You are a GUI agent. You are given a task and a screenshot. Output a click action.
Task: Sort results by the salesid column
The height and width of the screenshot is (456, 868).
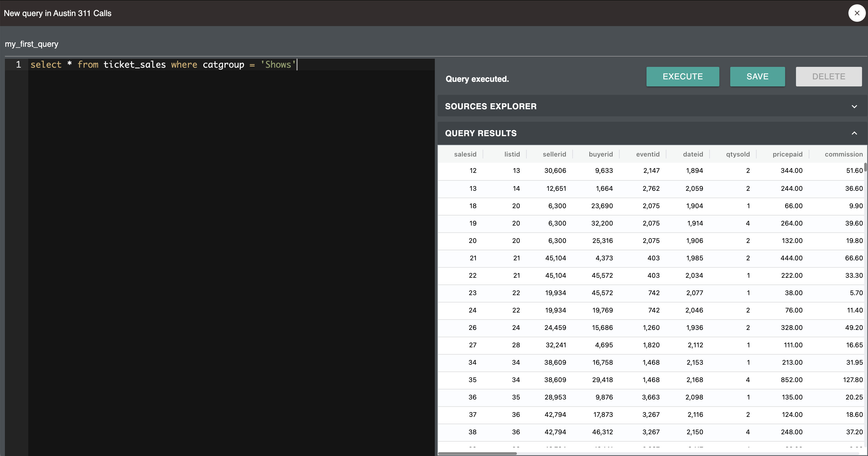click(465, 154)
